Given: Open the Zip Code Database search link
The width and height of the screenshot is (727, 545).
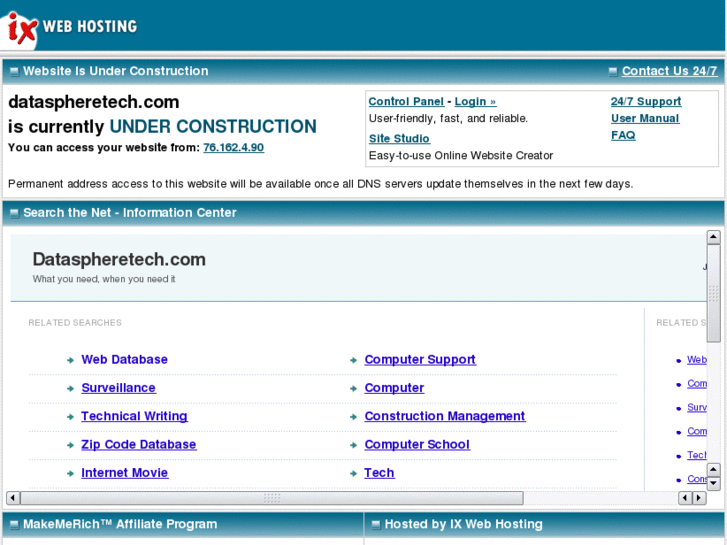Looking at the screenshot, I should click(139, 444).
